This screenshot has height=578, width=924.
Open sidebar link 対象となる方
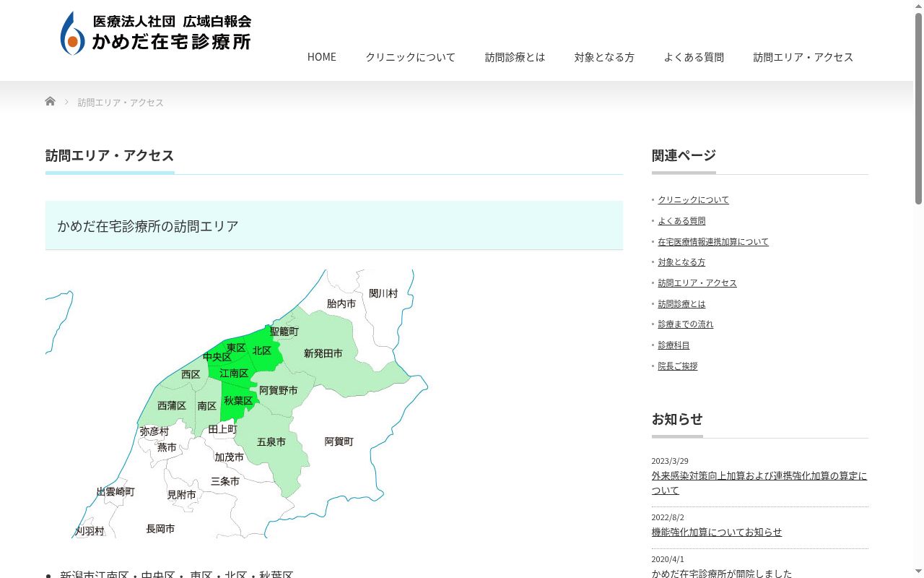[682, 262]
